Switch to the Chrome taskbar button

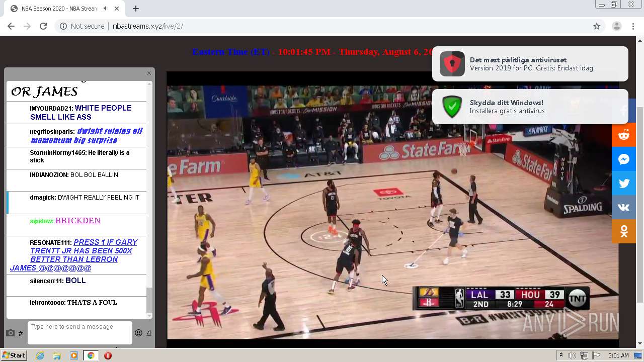(x=91, y=355)
